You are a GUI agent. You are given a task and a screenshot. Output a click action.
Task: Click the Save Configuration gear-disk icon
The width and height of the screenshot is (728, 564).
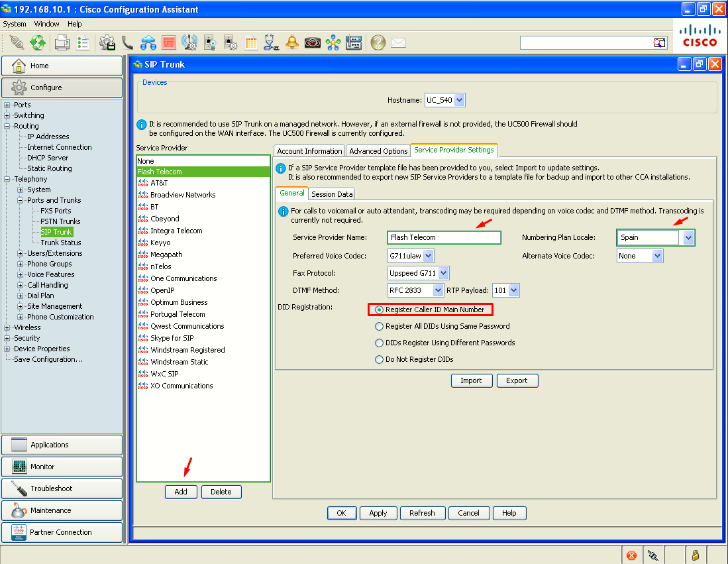click(107, 42)
